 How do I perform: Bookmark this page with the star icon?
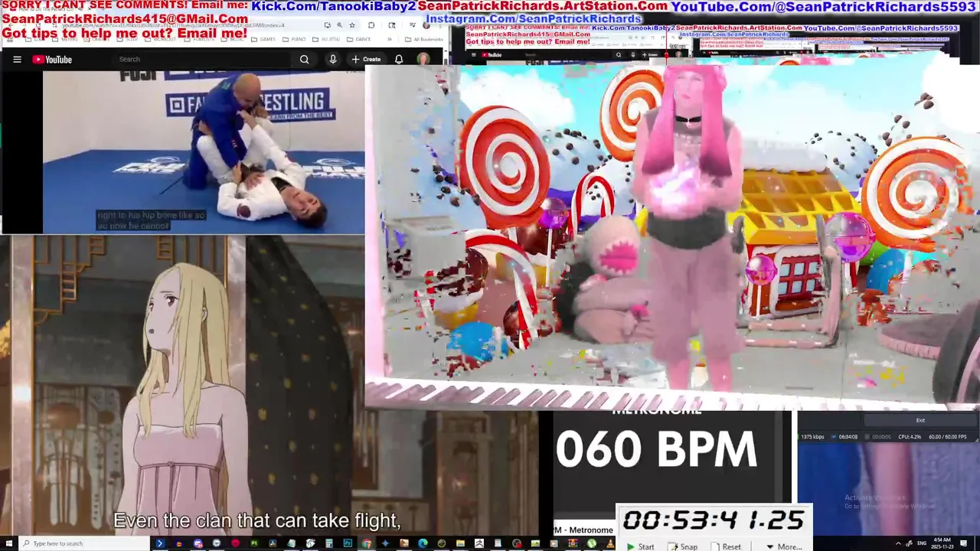[352, 25]
